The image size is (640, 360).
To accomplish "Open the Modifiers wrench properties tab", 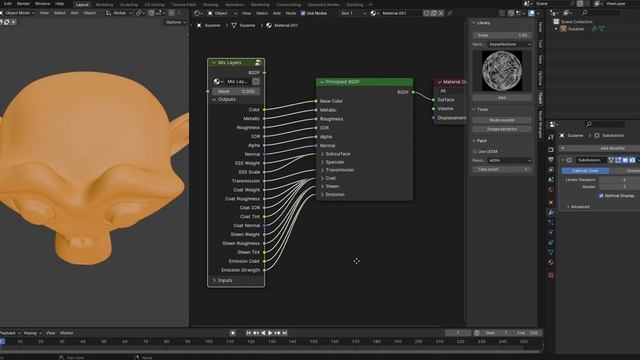I will coord(551,212).
